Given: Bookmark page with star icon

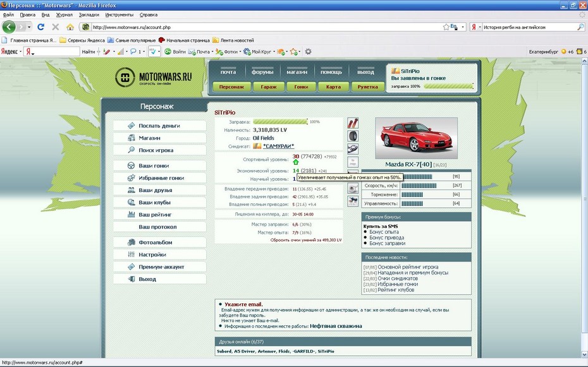Looking at the screenshot, I should 446,27.
